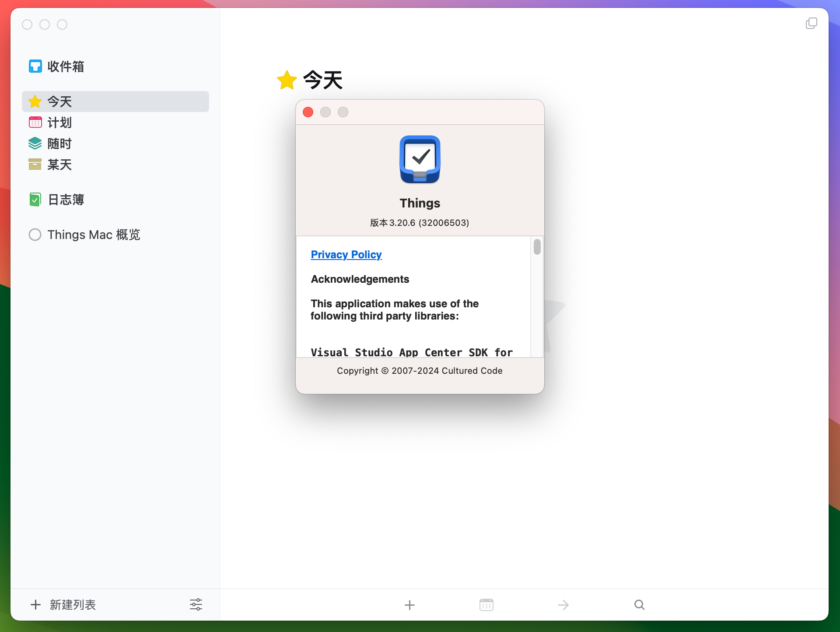Click the Things app name in the dialog
The width and height of the screenshot is (840, 632).
(420, 203)
